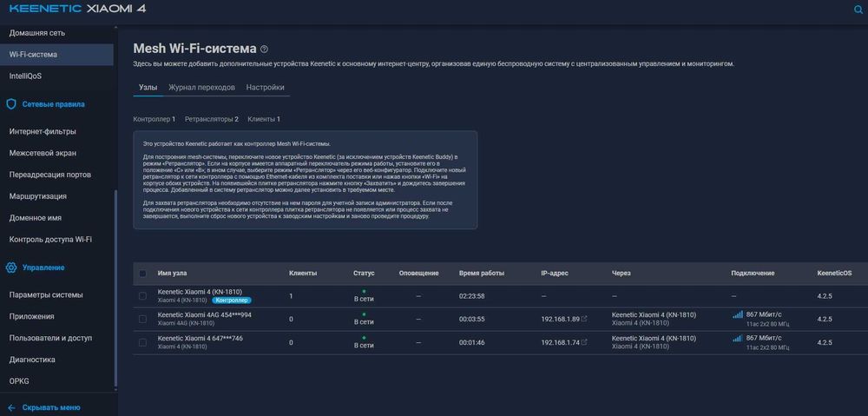Viewport: 868px width, 416px height.
Task: Open IP address 192.168.1.89
Action: click(x=560, y=319)
